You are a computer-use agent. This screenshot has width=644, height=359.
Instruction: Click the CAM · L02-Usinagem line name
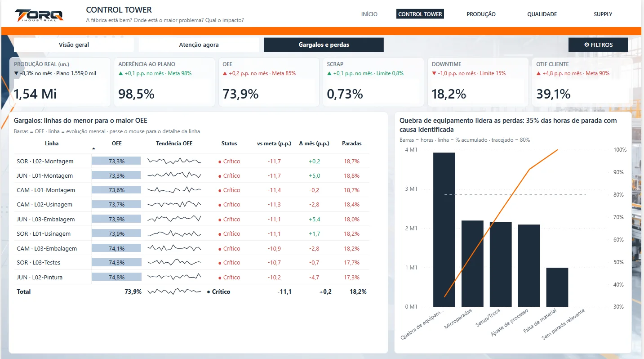coord(44,204)
